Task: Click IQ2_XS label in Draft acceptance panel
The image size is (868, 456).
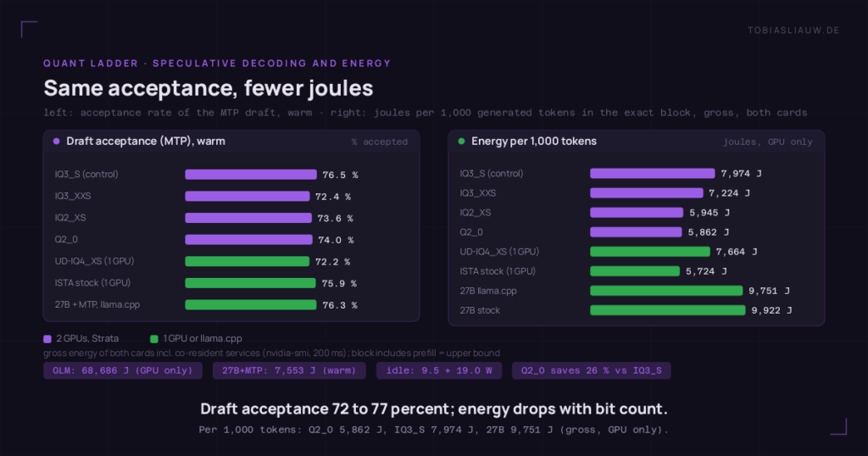Action: click(70, 218)
